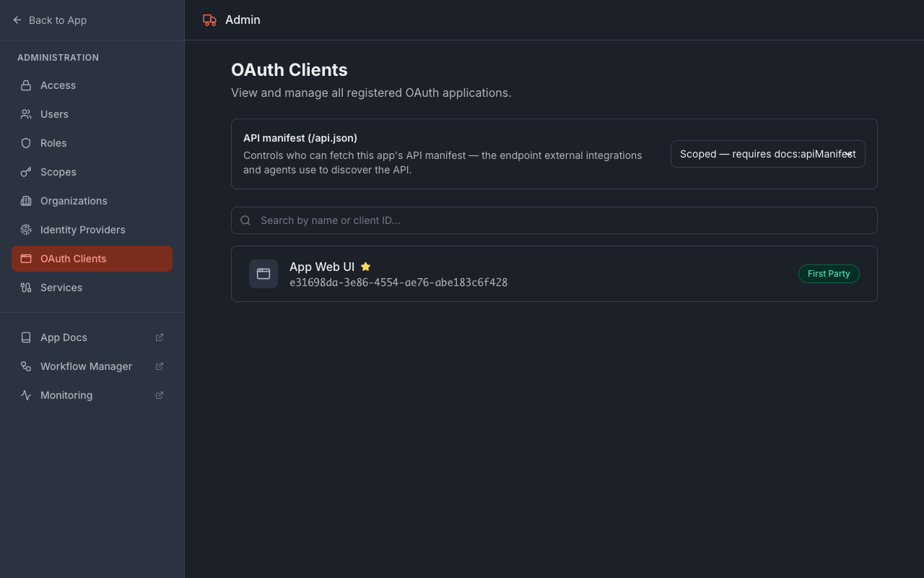Image resolution: width=924 pixels, height=578 pixels.
Task: Click the API manifest (/api.json) heading
Action: click(x=300, y=138)
